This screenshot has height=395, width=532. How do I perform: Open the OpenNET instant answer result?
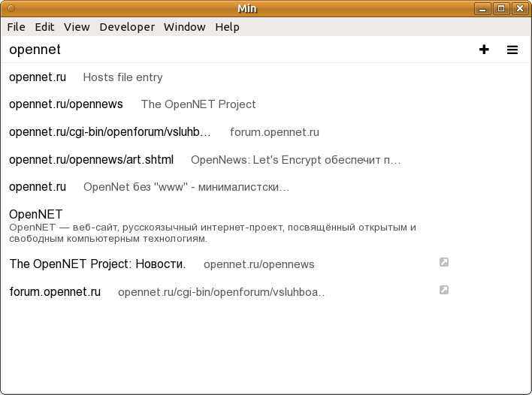(266, 225)
